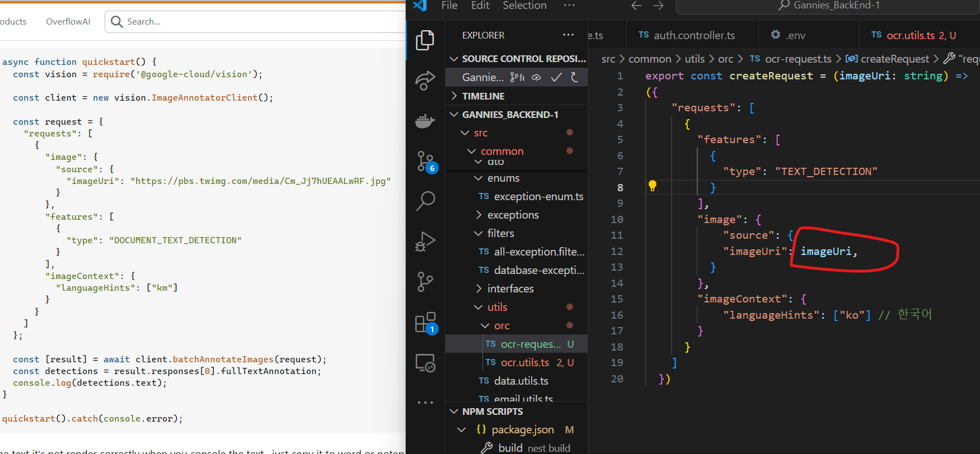
Task: Open data.utils.ts in the explorer
Action: pos(517,381)
